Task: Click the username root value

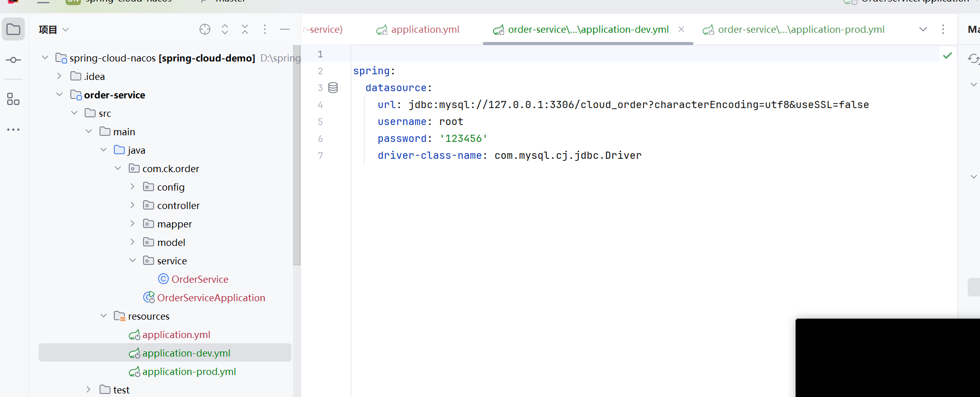Action: pyautogui.click(x=451, y=121)
